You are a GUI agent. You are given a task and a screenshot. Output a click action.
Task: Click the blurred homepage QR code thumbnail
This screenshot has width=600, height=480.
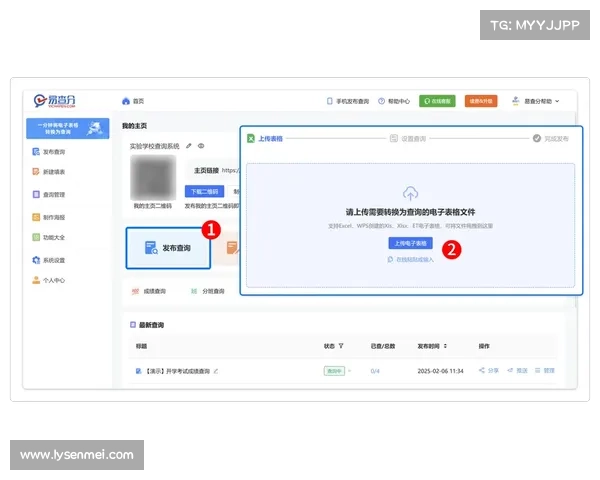click(153, 177)
